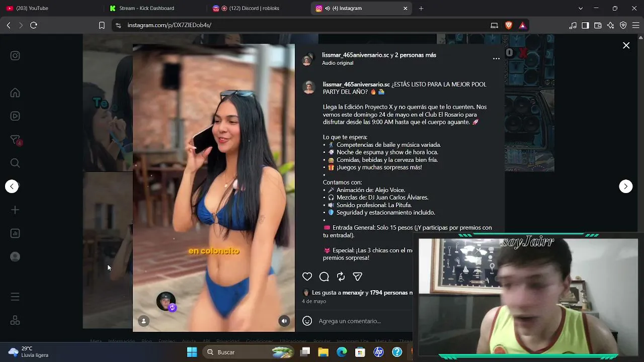644x362 pixels.
Task: Go to the previous post
Action: [x=12, y=187]
